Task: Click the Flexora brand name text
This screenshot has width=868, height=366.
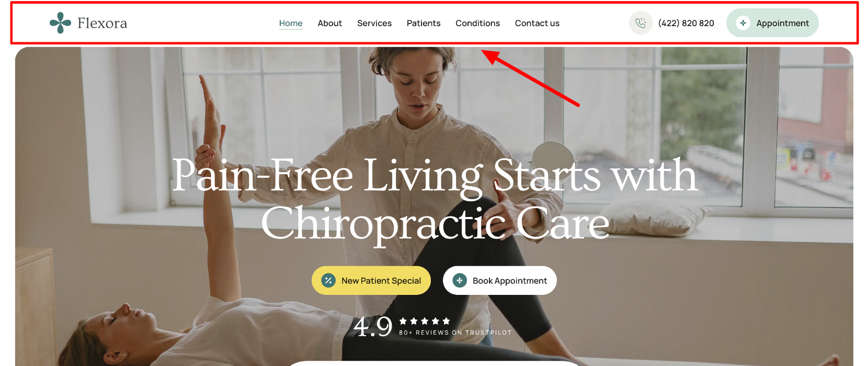Action: (x=102, y=23)
